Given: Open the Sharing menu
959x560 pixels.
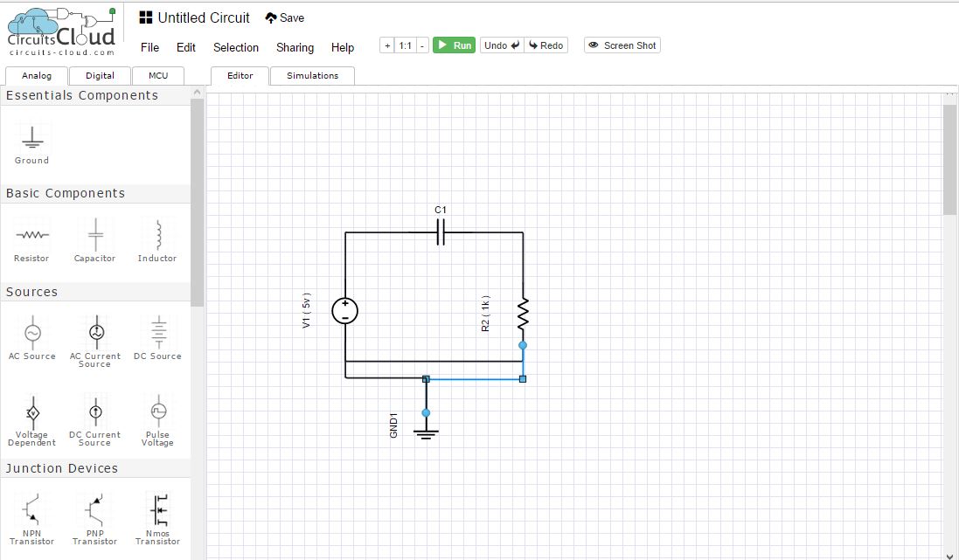Looking at the screenshot, I should pos(295,47).
